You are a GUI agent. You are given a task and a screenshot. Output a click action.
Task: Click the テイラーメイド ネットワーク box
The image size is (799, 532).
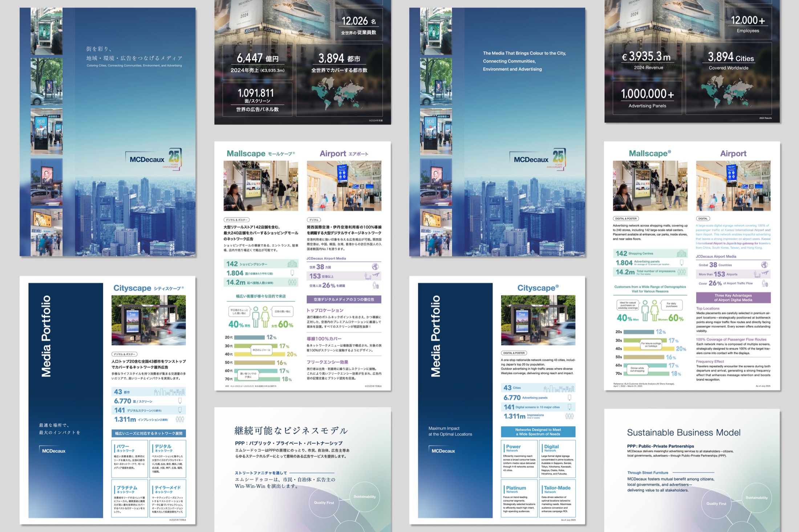point(167,499)
